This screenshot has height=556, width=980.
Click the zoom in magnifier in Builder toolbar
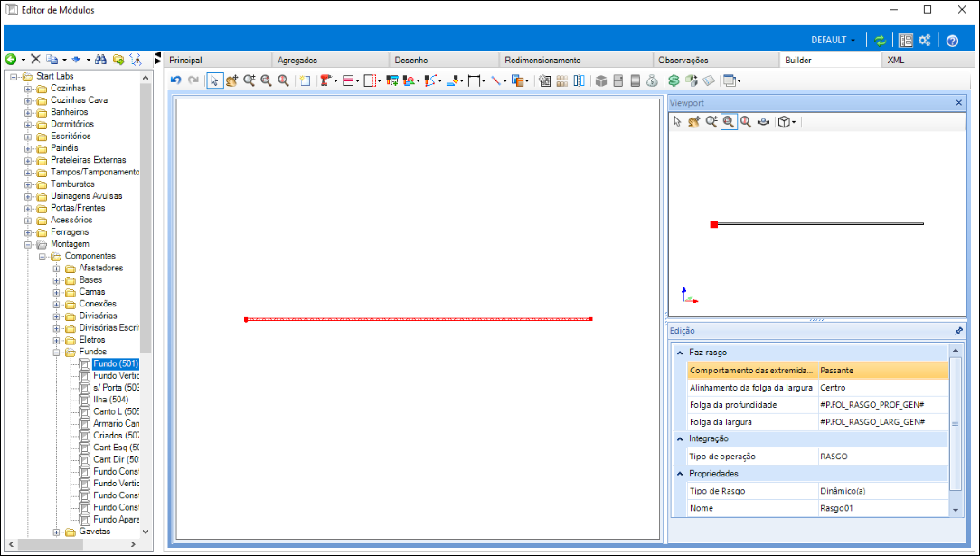tap(250, 80)
